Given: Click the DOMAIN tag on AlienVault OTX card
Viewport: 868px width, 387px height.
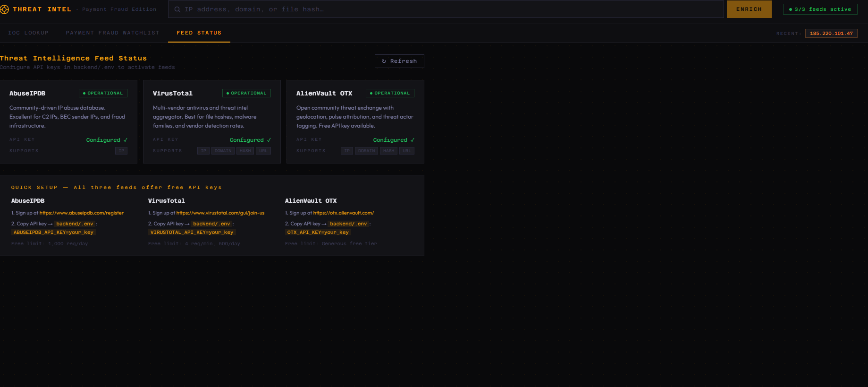Looking at the screenshot, I should tap(366, 151).
